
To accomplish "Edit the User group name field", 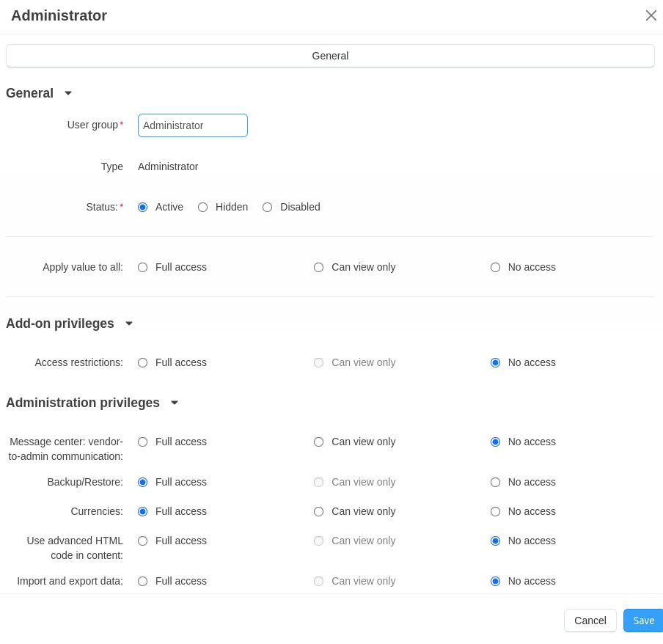I will coord(193,125).
